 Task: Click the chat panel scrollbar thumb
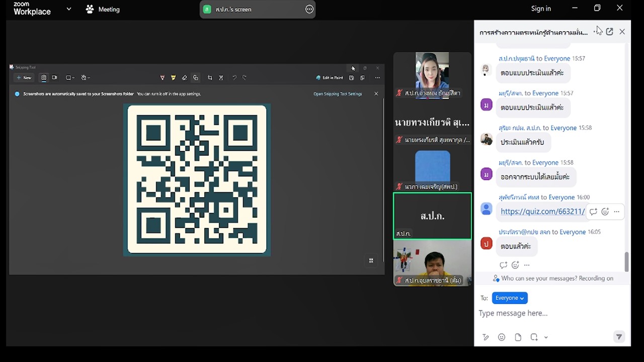626,261
